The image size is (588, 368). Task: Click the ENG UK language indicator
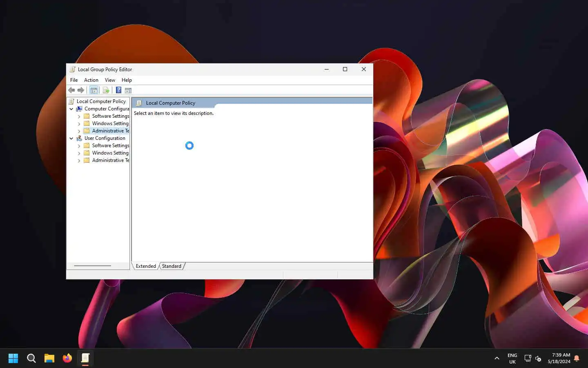click(512, 359)
